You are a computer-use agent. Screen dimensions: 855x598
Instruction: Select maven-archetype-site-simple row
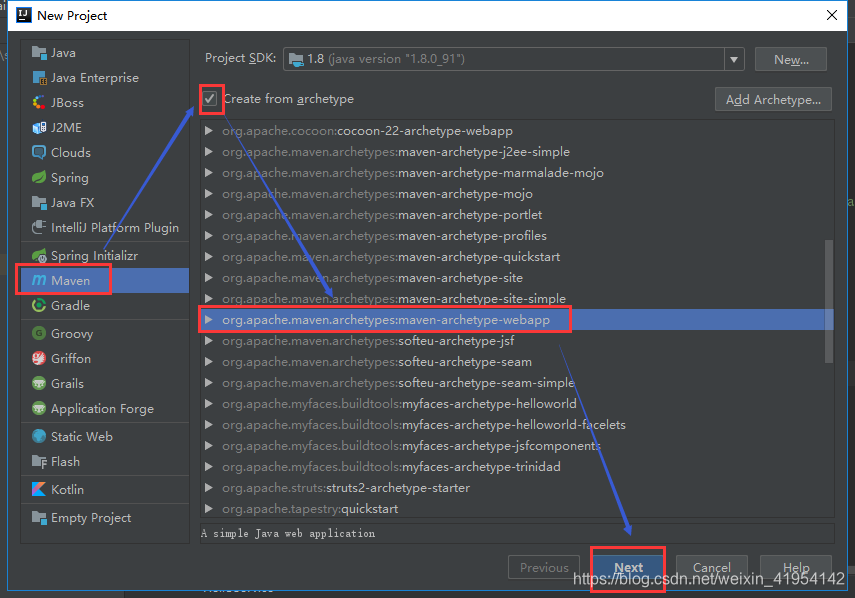pos(517,299)
